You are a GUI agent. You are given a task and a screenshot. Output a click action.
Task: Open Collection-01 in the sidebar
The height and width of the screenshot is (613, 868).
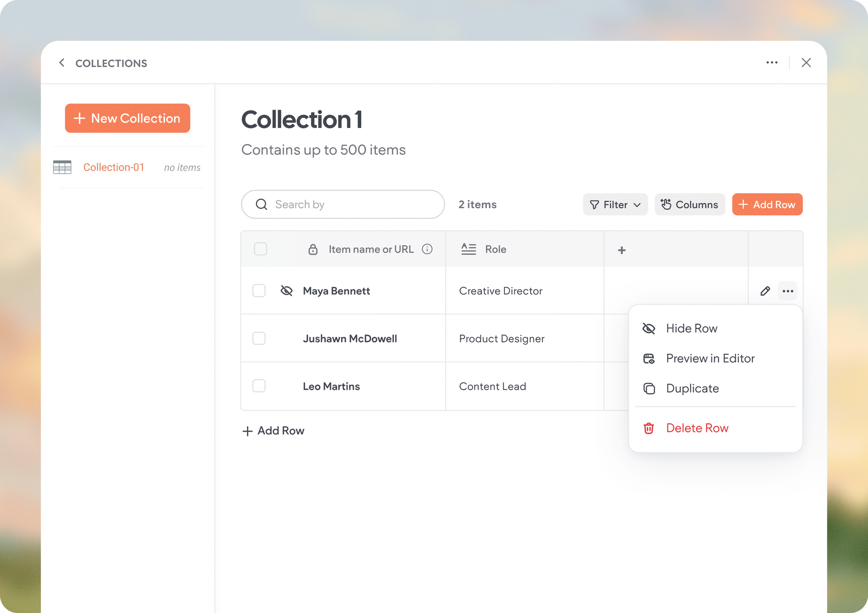tap(113, 167)
